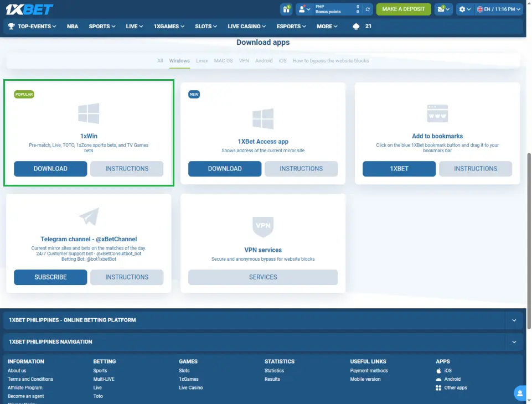Open the NBA menu item
The height and width of the screenshot is (404, 532).
click(x=73, y=26)
